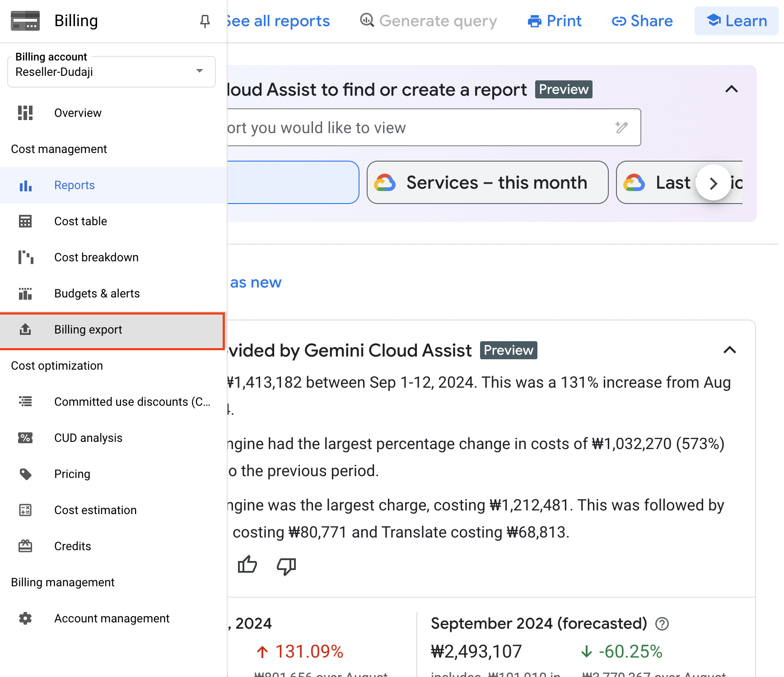
Task: Click help icon beside September 2024 forecast
Action: pyautogui.click(x=662, y=624)
